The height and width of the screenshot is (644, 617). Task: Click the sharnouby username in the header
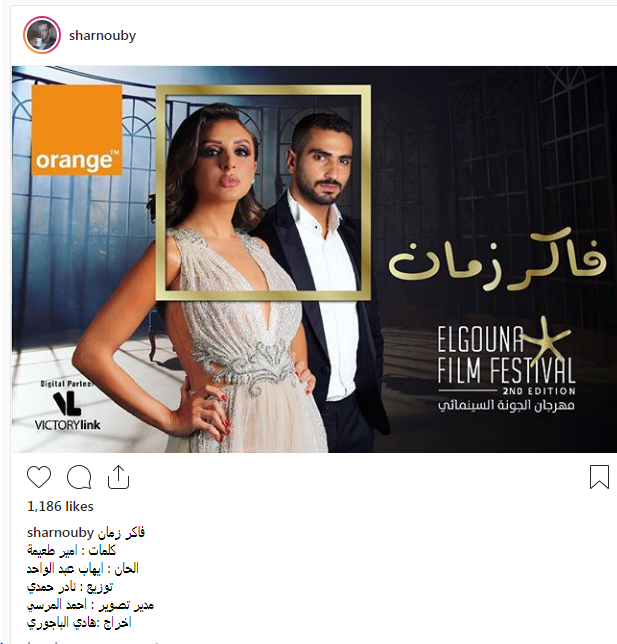(x=102, y=35)
